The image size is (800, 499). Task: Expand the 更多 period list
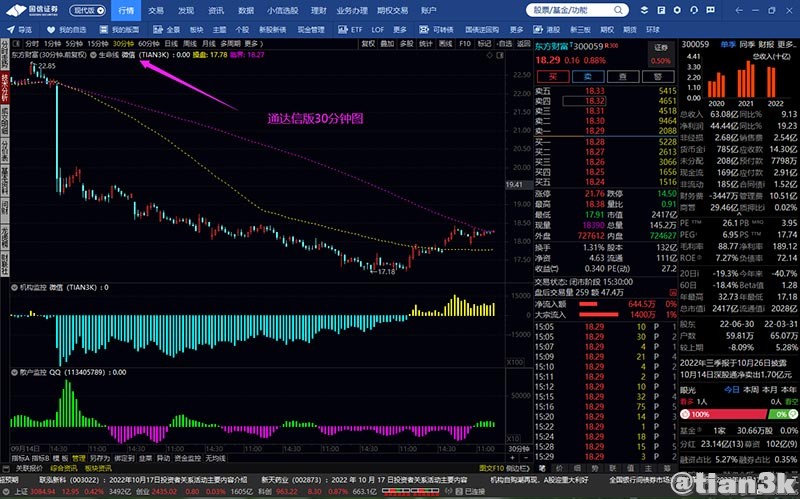tap(252, 44)
